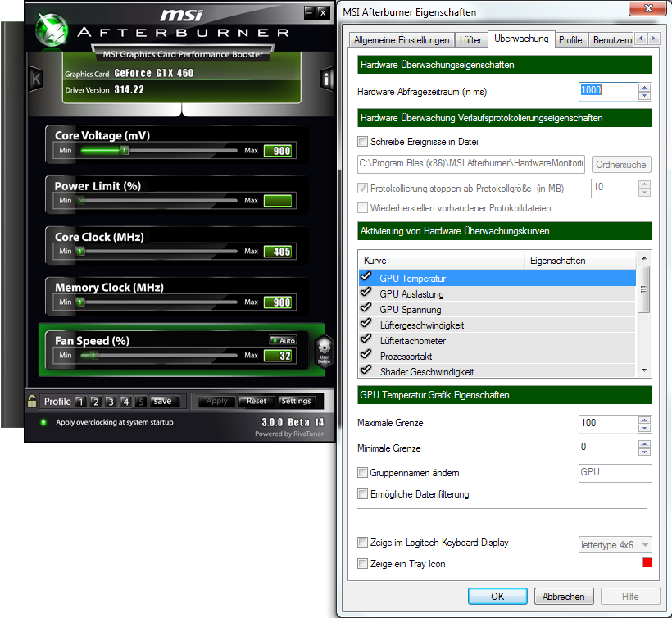This screenshot has width=672, height=618.
Task: Open Settings in Afterburner main window
Action: [296, 401]
